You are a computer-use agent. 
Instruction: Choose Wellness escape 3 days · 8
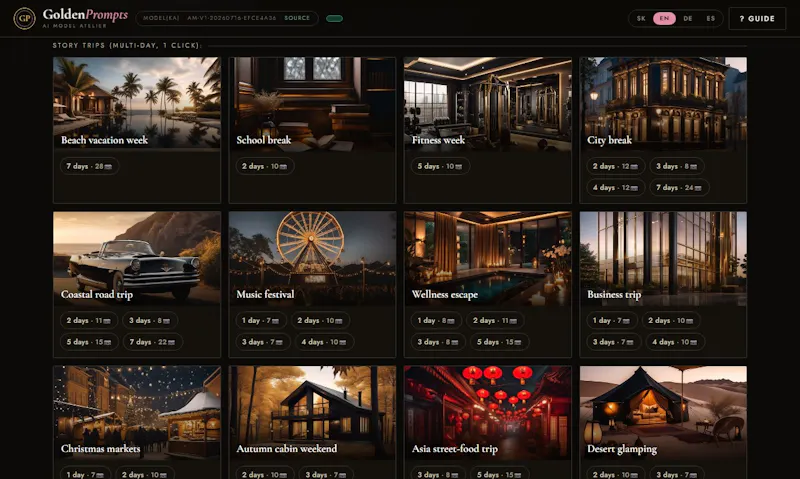point(438,342)
